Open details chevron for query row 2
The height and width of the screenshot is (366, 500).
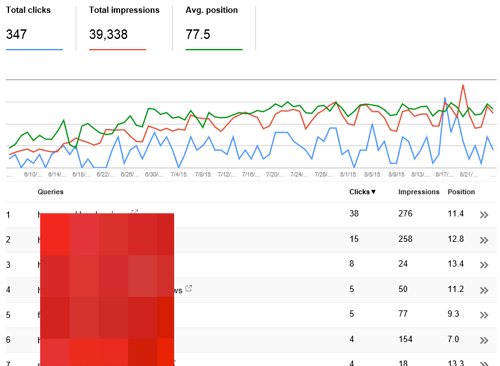484,240
